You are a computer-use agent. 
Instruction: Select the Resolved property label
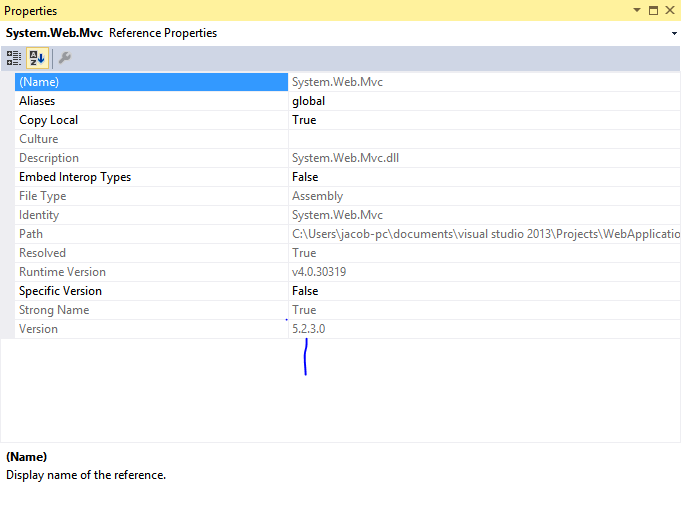click(x=42, y=253)
